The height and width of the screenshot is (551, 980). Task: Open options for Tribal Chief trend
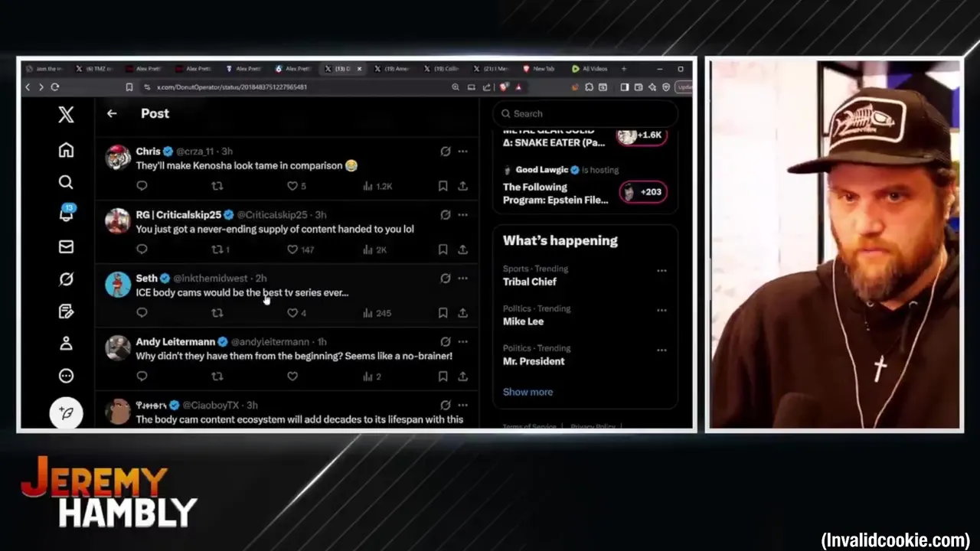point(661,270)
